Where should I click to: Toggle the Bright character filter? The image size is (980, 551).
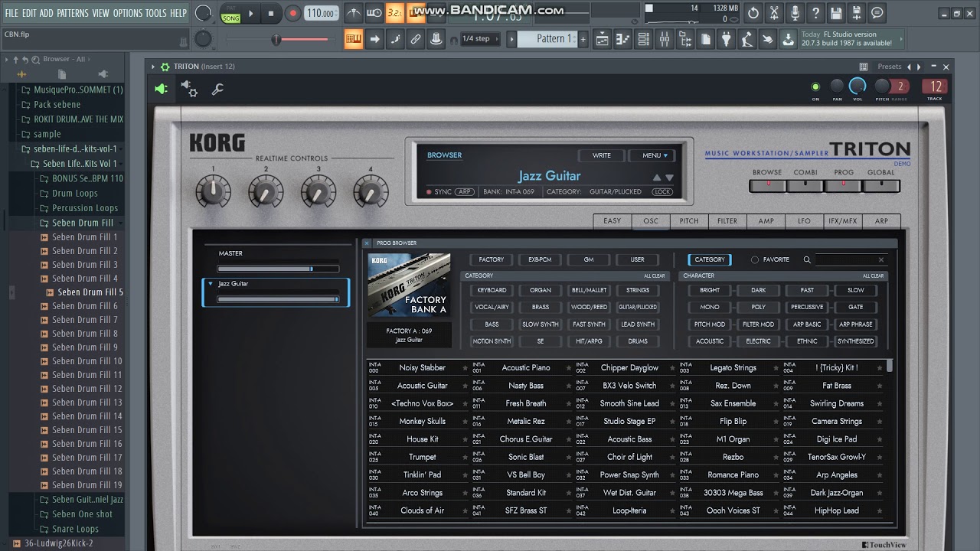(710, 291)
